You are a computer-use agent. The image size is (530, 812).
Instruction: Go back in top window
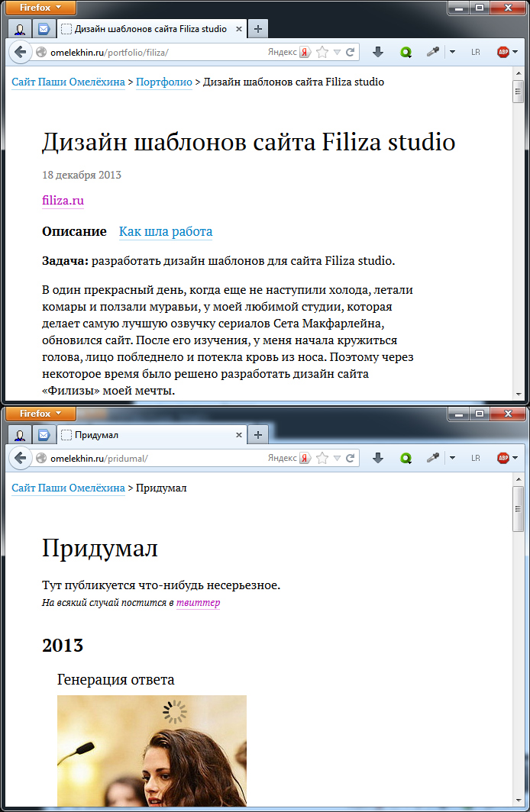[20, 52]
